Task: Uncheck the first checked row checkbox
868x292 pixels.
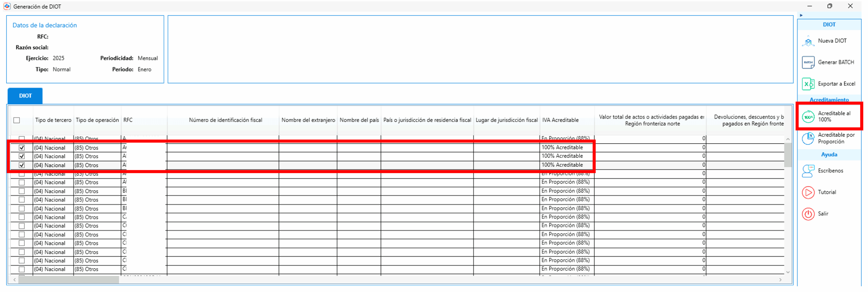Action: pyautogui.click(x=22, y=148)
